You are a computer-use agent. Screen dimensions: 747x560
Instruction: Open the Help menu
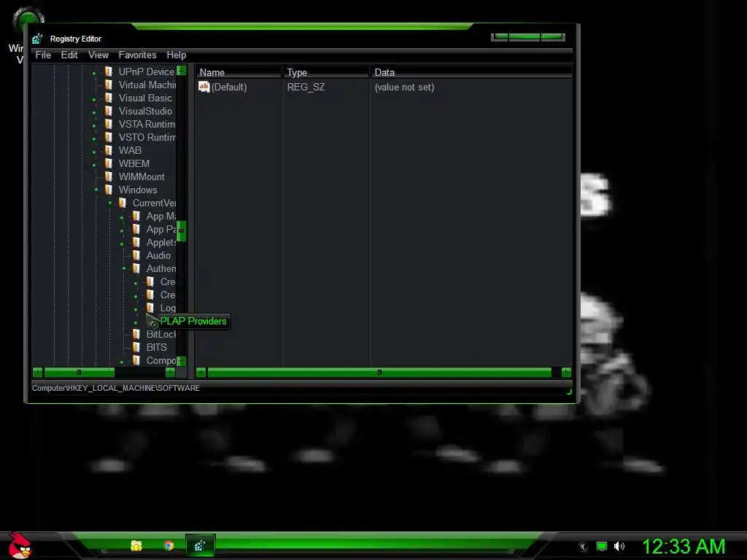pyautogui.click(x=177, y=55)
